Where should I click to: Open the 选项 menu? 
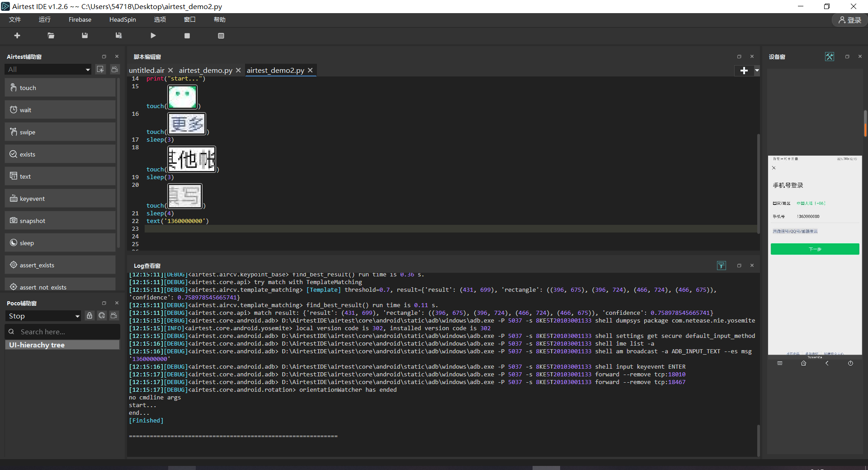point(160,19)
